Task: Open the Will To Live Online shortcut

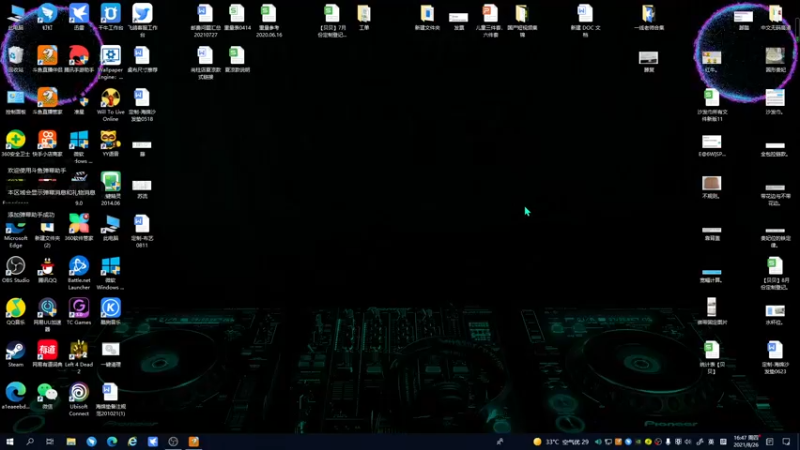Action: tap(111, 105)
